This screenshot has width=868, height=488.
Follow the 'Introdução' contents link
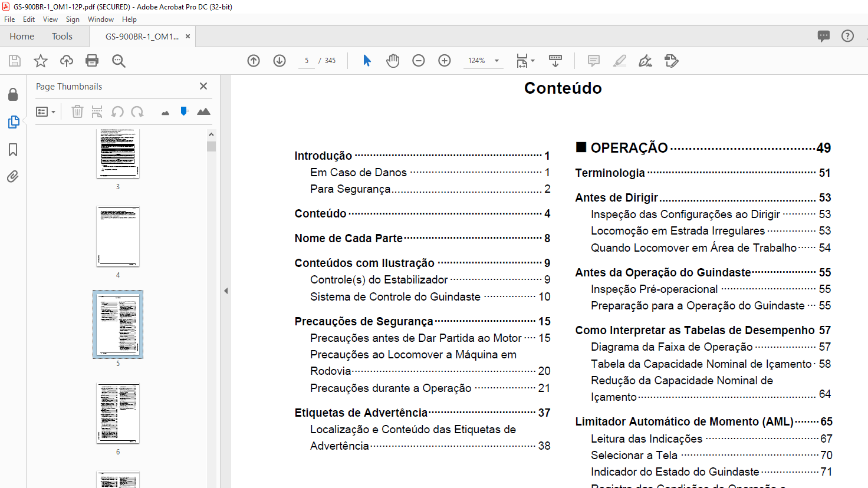point(323,156)
